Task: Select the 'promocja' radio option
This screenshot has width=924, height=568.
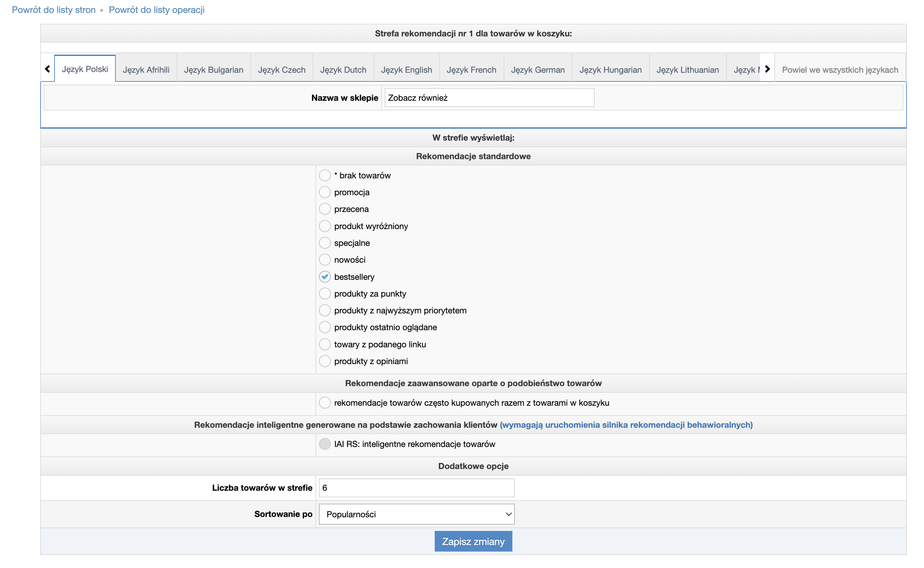Action: (x=325, y=192)
